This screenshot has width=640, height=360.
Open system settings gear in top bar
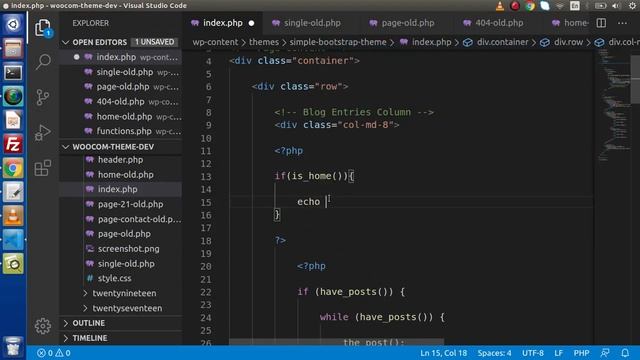(632, 6)
